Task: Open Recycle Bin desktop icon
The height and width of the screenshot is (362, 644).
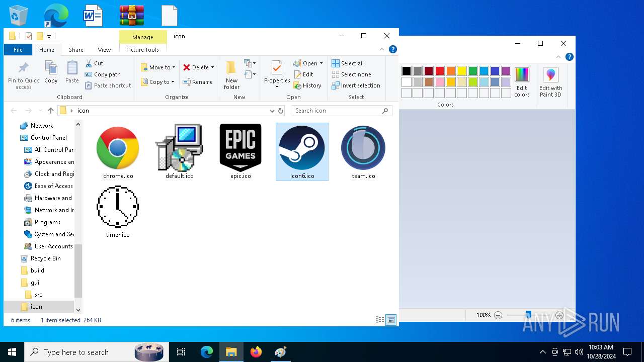Action: pyautogui.click(x=19, y=16)
